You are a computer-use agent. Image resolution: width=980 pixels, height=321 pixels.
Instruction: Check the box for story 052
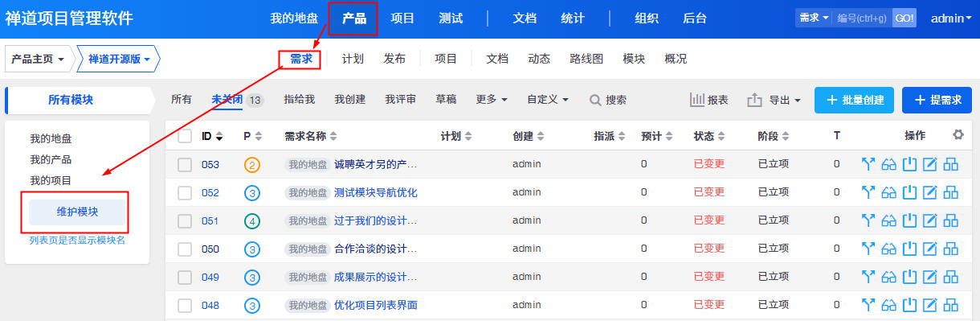[185, 193]
